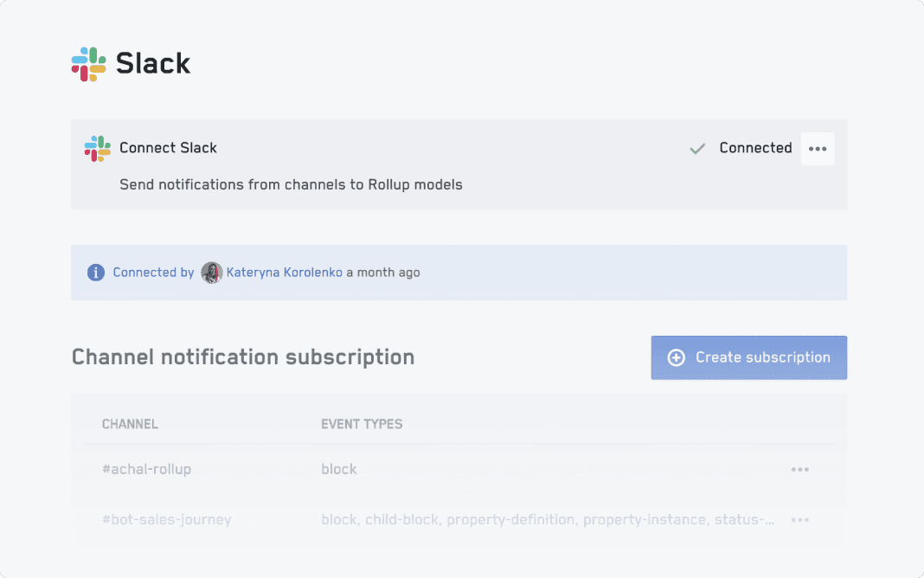Click the Slack icon beside Connect Slack
The image size is (924, 578).
[x=97, y=149]
